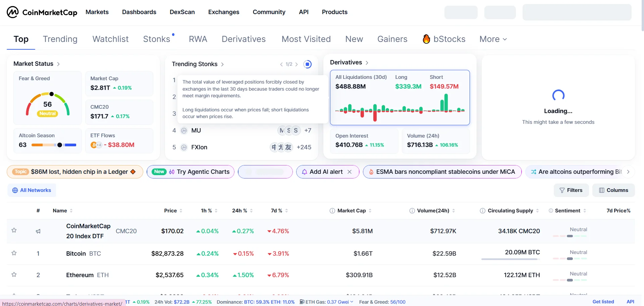The width and height of the screenshot is (644, 306).
Task: Click ETF Flows bitcoin coin icon
Action: point(94,145)
